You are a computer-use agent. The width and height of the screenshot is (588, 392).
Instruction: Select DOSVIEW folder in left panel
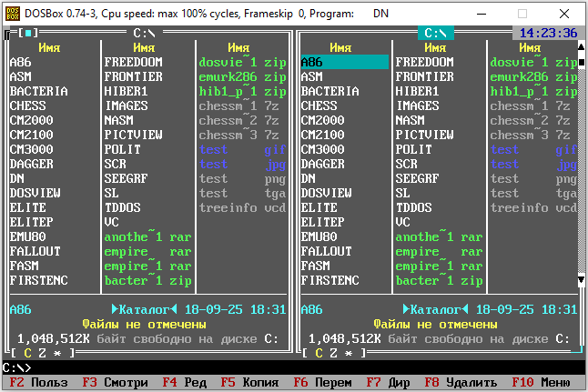tap(35, 193)
